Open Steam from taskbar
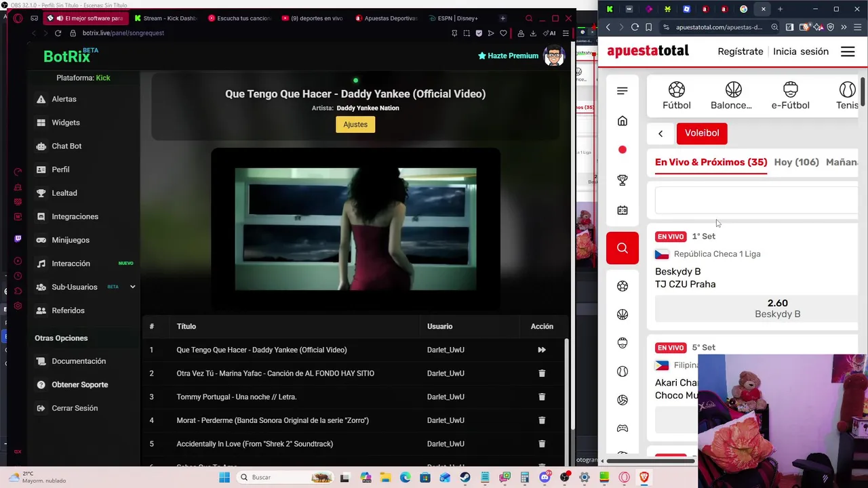This screenshot has width=868, height=488. click(465, 477)
